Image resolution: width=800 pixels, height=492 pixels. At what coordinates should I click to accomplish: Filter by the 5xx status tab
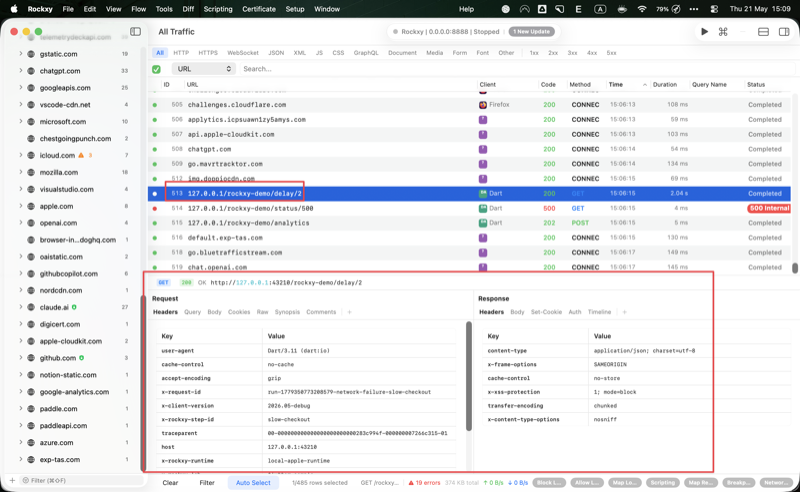611,53
